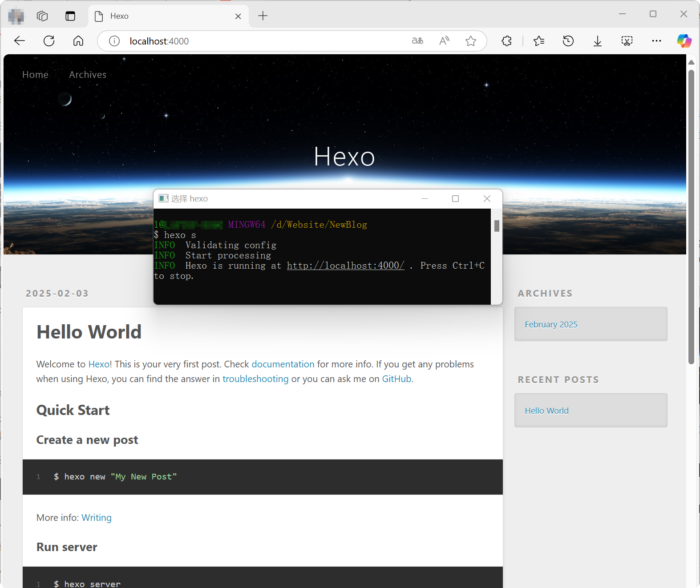The width and height of the screenshot is (700, 588).
Task: Minimize the browser window
Action: [622, 14]
